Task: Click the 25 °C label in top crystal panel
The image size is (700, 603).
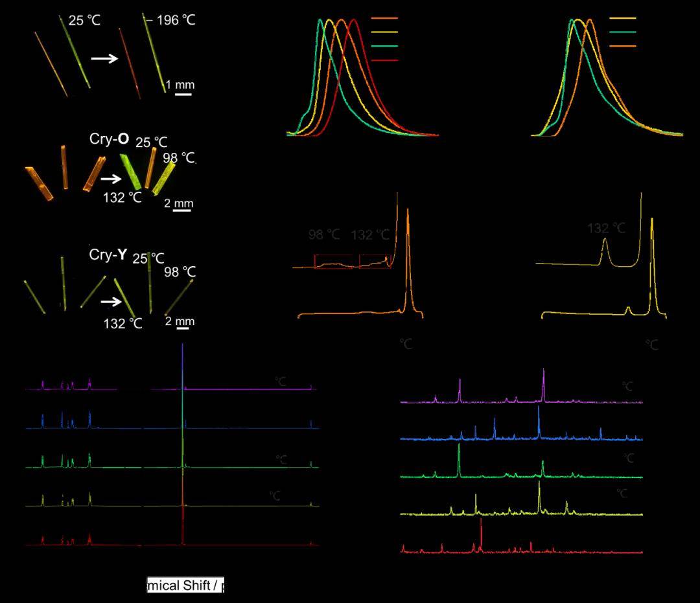Action: point(84,20)
